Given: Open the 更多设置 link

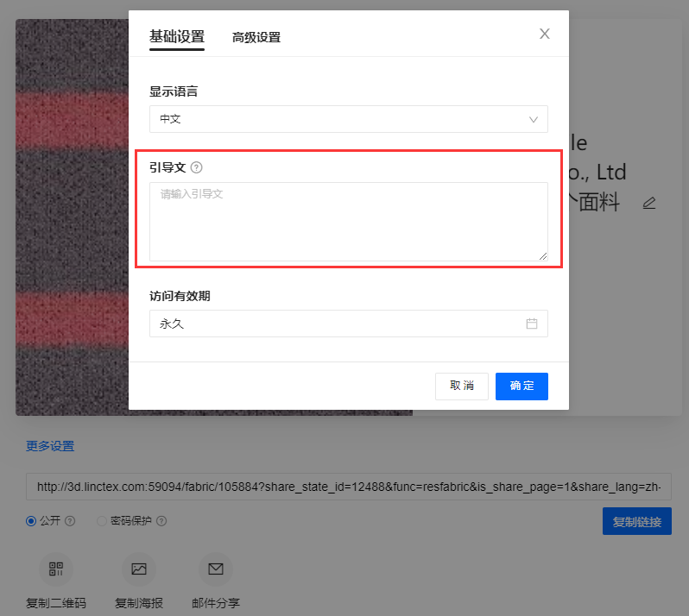Looking at the screenshot, I should [x=50, y=446].
